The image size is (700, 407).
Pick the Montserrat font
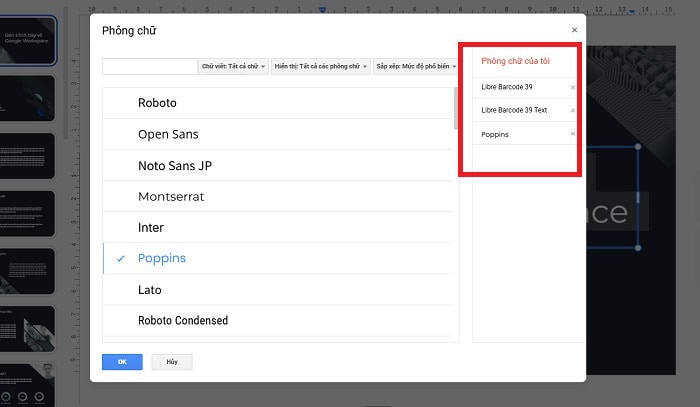(171, 197)
